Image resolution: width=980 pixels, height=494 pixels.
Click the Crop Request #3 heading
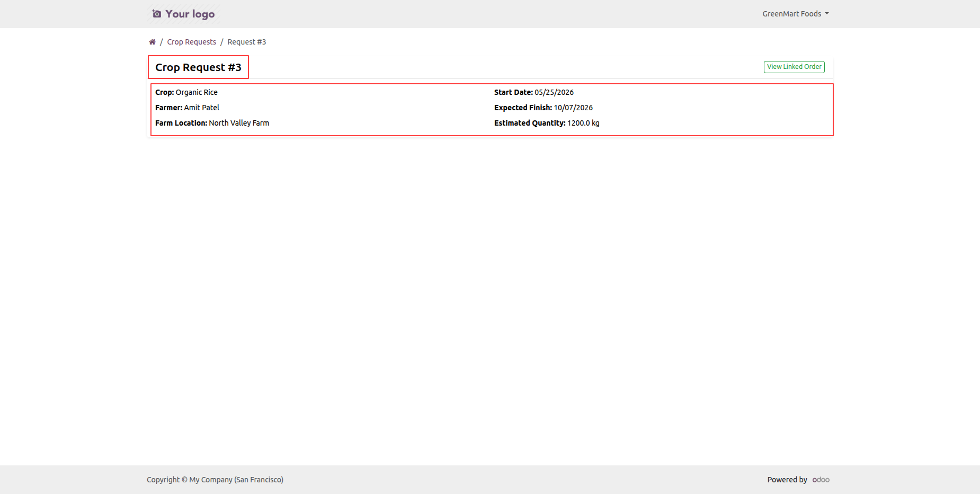pos(198,67)
